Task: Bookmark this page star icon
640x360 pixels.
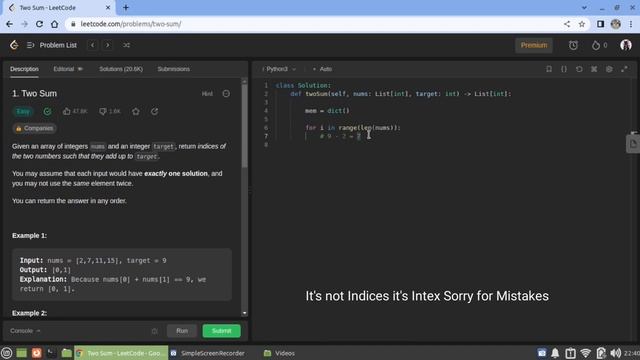Action: [582, 24]
